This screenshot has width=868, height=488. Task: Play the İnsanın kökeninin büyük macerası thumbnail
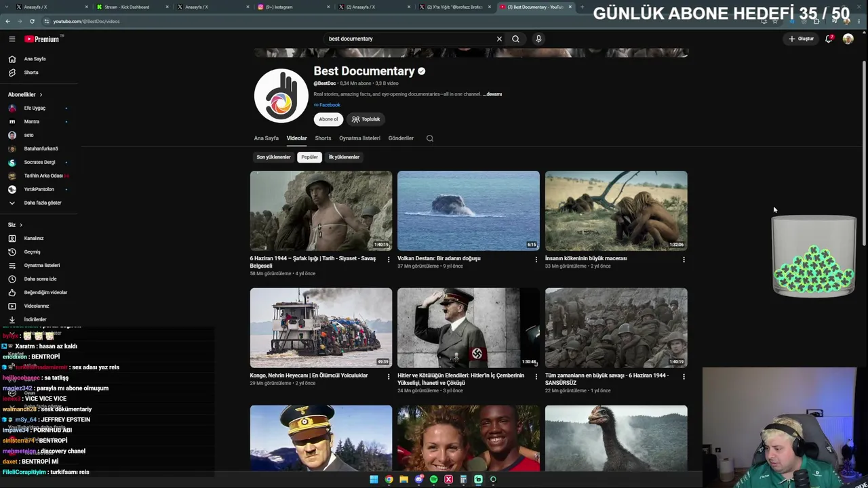(616, 211)
